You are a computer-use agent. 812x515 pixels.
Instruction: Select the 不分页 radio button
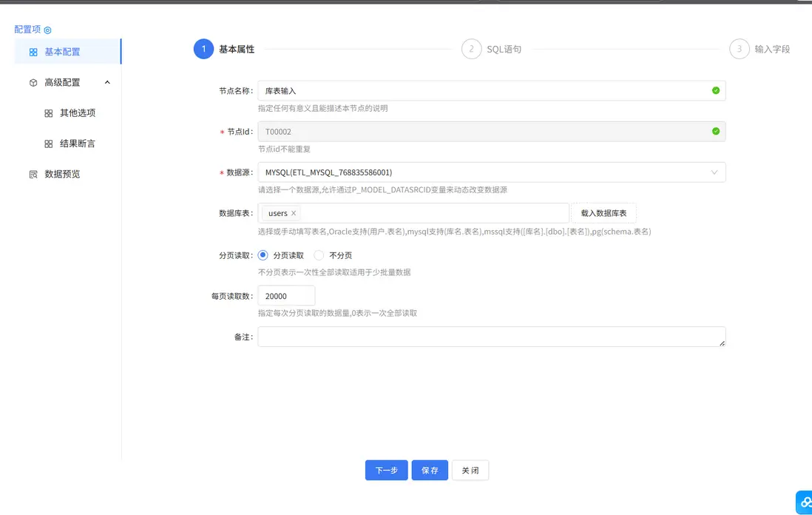318,255
